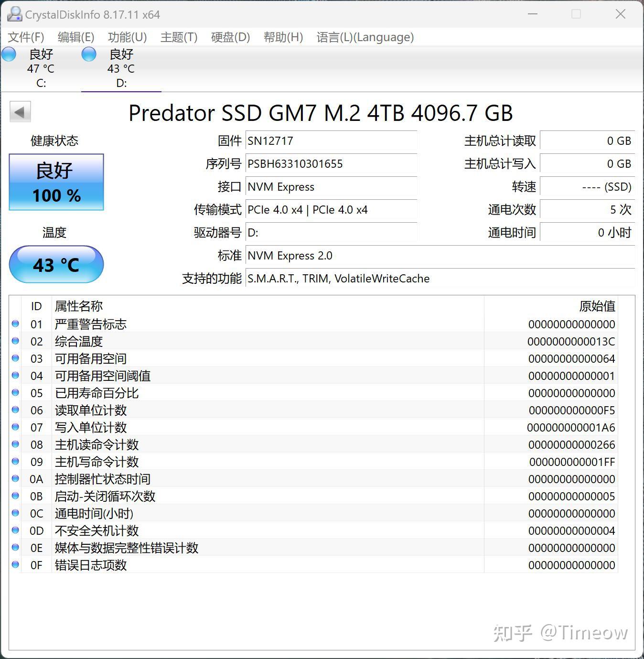Click the back navigation arrow
Screen dimensions: 644x659
pyautogui.click(x=20, y=111)
